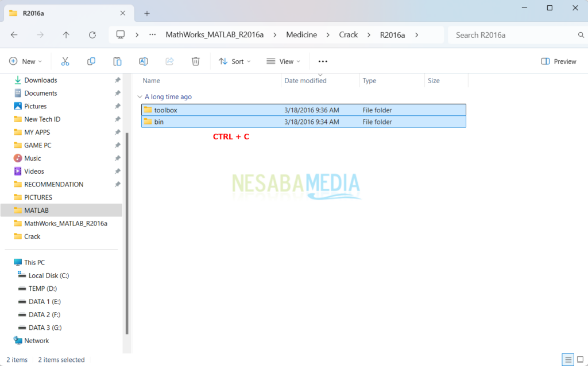Navigate to Medicine in the breadcrumb
Screen dimensions: 588x366
click(x=301, y=34)
